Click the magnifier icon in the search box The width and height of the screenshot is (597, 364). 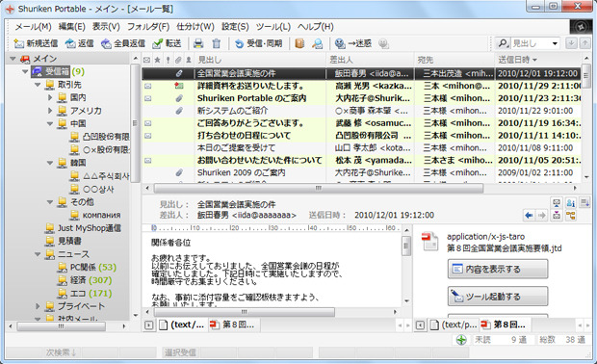tap(503, 43)
